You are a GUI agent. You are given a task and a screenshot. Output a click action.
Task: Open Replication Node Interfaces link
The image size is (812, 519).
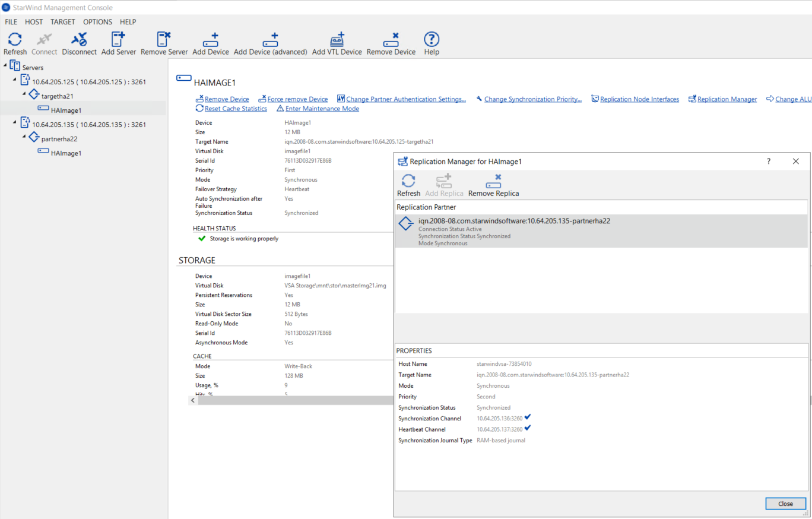[x=639, y=99]
